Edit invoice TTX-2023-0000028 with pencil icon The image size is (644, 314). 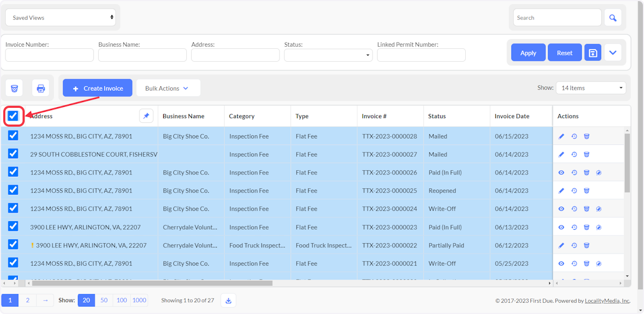pyautogui.click(x=561, y=136)
